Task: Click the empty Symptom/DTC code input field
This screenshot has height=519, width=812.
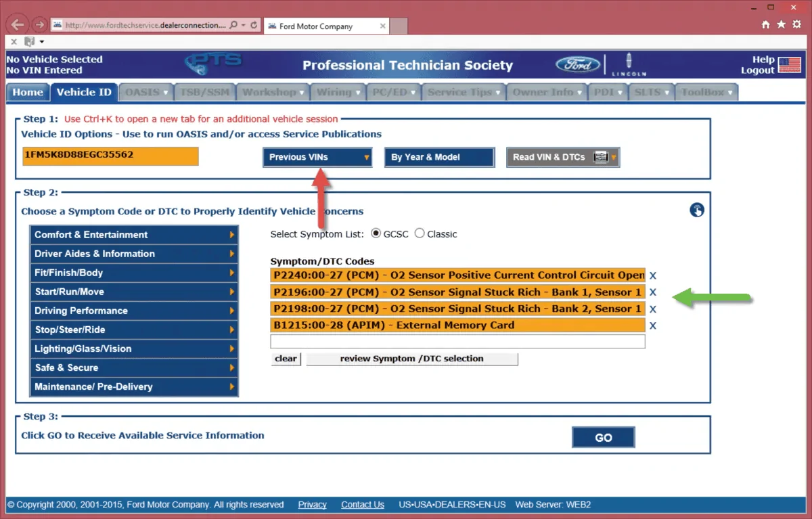Action: [x=457, y=342]
